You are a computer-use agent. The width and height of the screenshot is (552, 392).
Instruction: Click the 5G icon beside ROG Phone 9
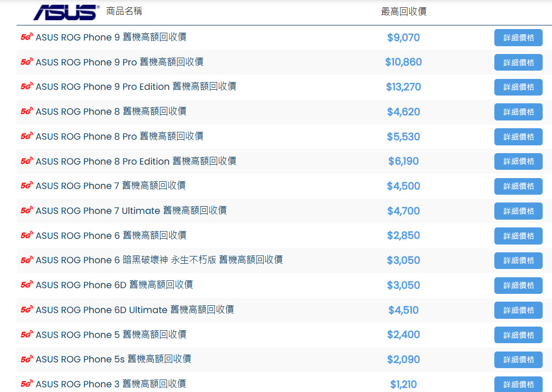(x=27, y=37)
